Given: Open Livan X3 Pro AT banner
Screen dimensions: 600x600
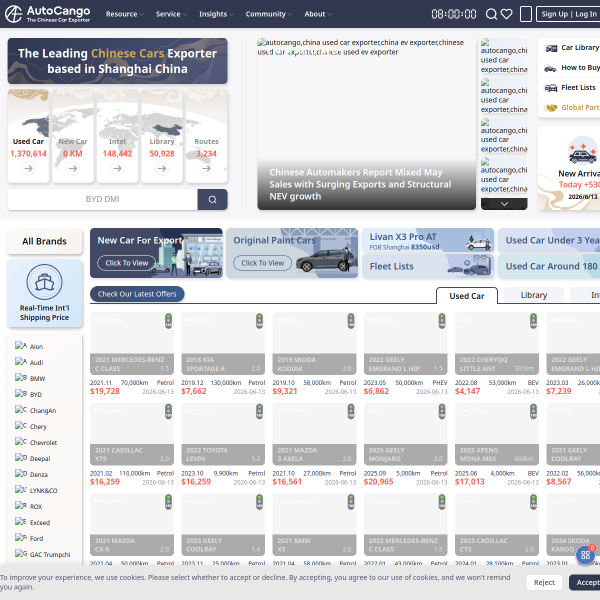Looking at the screenshot, I should coord(428,240).
